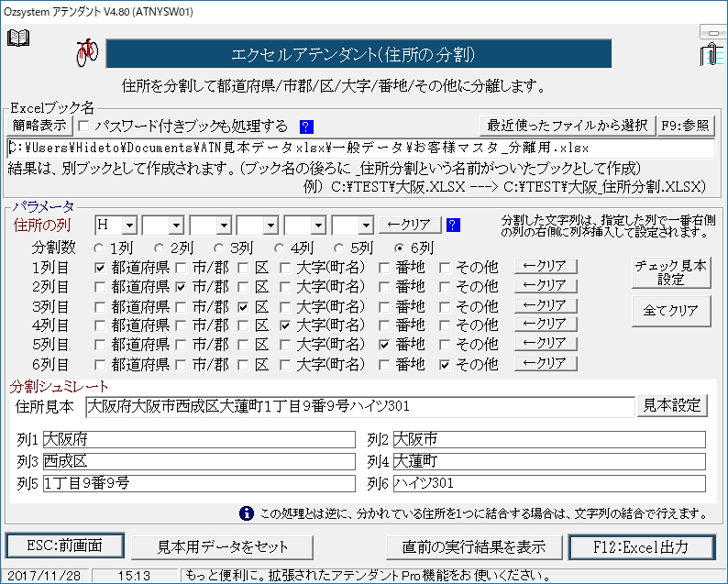Image resolution: width=728 pixels, height=584 pixels.
Task: Click ←クリア for row 2列目
Action: [x=546, y=286]
